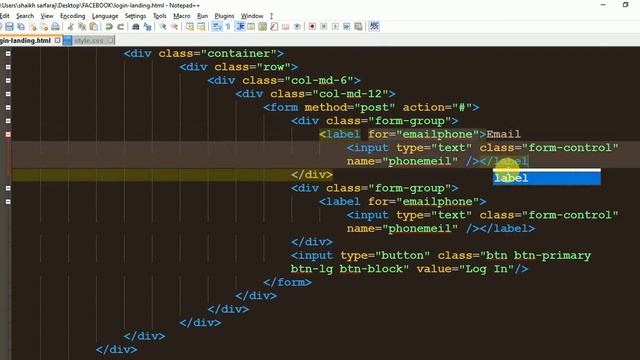Open the Document Map toolbar icon

(x=262, y=27)
